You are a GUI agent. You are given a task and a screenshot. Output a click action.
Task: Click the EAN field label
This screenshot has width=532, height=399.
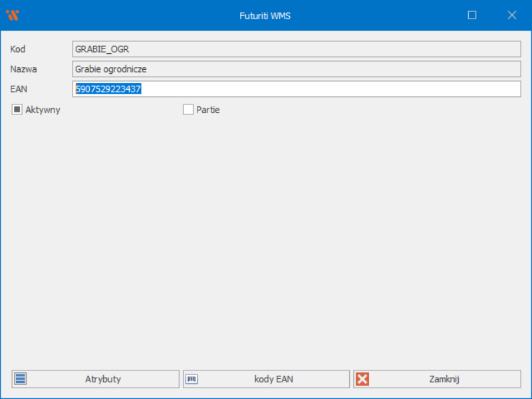coord(19,89)
